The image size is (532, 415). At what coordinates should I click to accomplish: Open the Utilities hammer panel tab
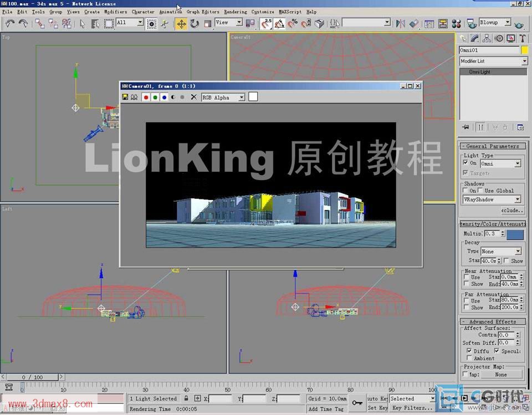click(523, 38)
